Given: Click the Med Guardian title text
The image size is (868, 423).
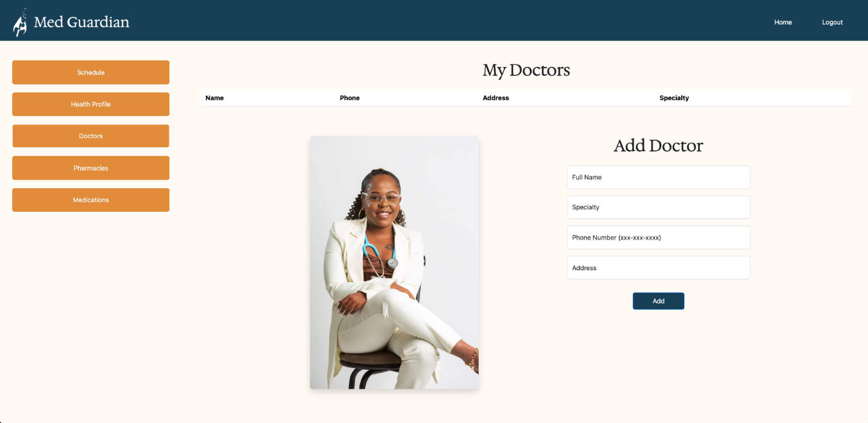Looking at the screenshot, I should pos(81,22).
